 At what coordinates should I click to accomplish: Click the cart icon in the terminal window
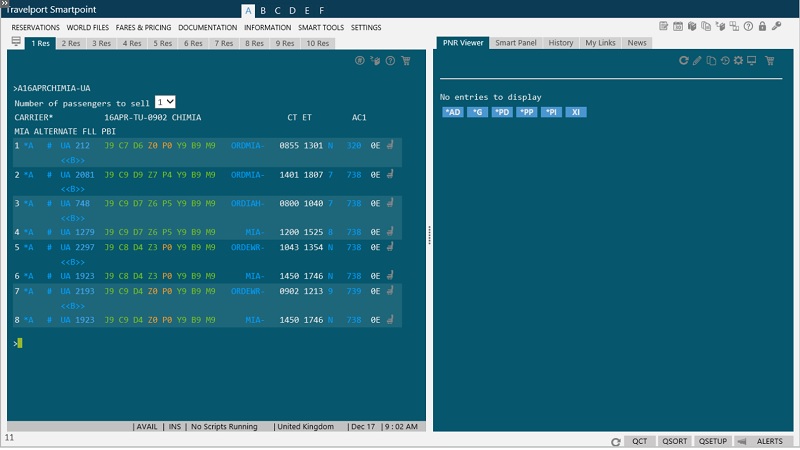(x=405, y=61)
